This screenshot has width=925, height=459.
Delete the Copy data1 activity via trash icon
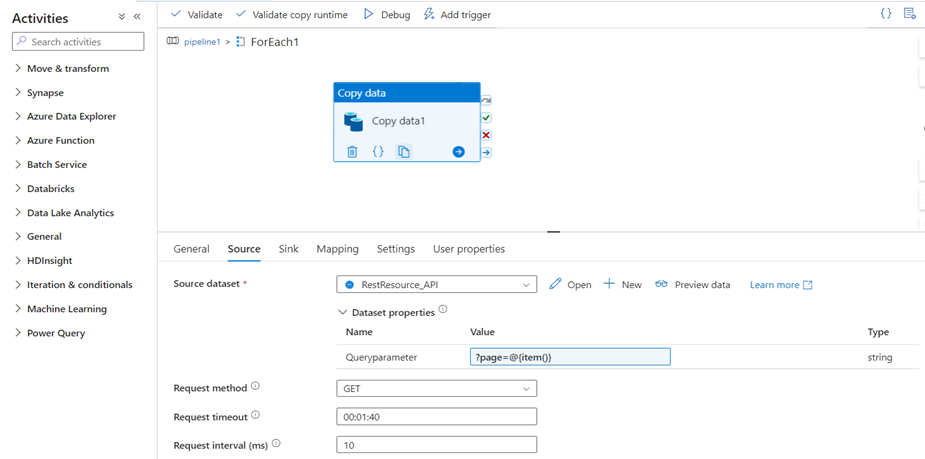(352, 152)
